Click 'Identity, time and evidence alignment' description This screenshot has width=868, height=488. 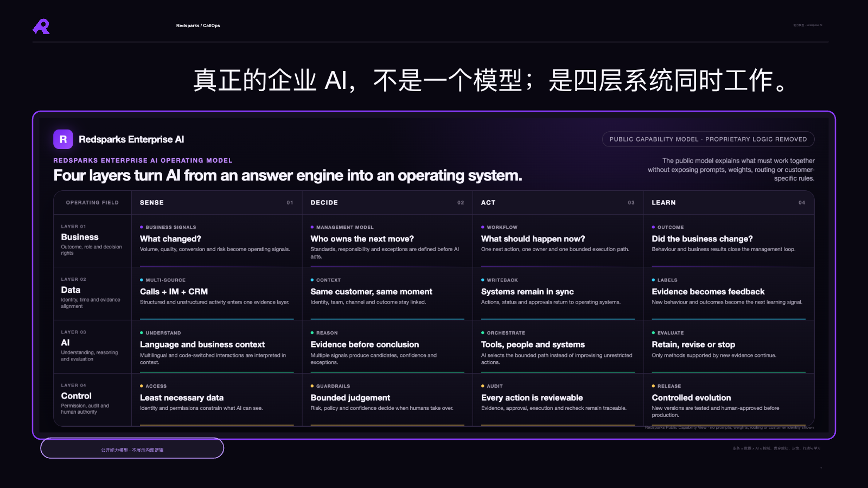coord(91,303)
